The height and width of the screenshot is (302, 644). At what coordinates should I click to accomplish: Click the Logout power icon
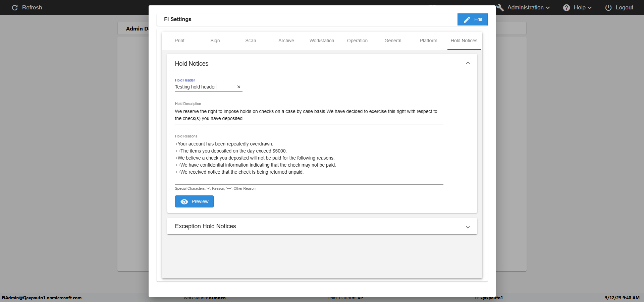608,8
